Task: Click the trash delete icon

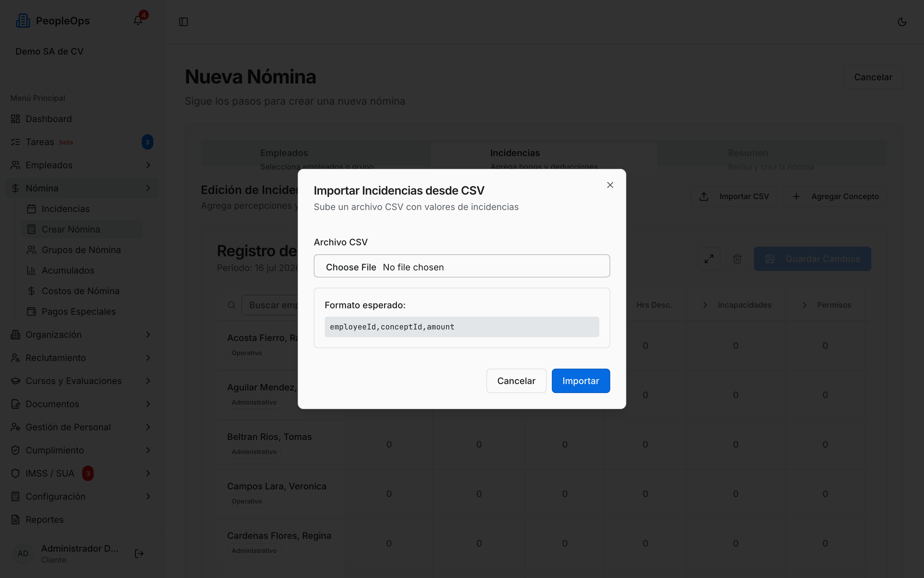Action: pos(737,259)
